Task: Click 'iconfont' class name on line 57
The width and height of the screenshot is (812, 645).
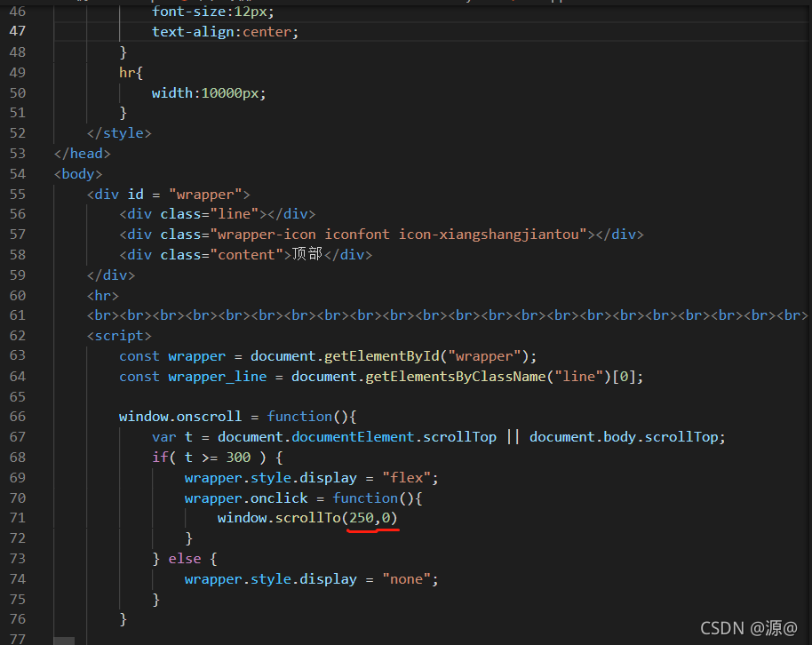Action: click(357, 235)
